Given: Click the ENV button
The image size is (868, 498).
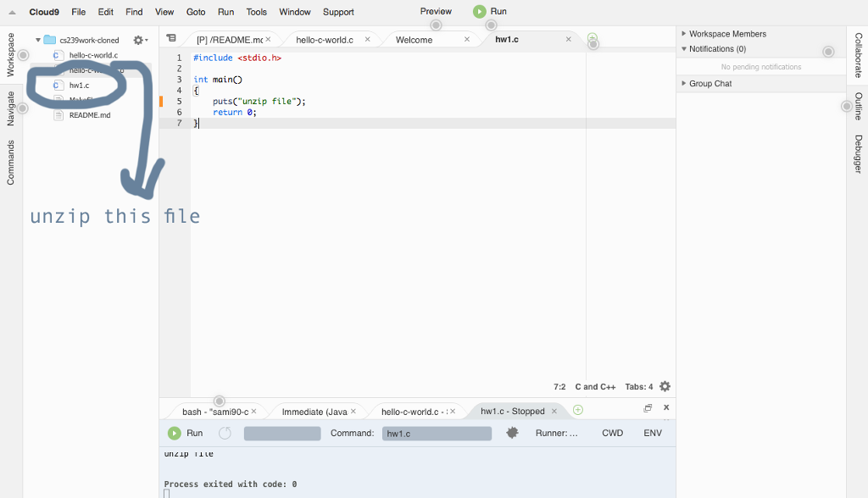Looking at the screenshot, I should 653,434.
